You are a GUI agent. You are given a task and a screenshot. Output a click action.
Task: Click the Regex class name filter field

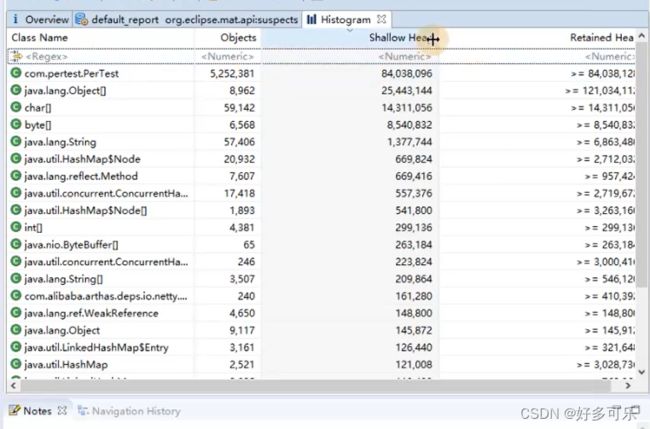[x=101, y=56]
